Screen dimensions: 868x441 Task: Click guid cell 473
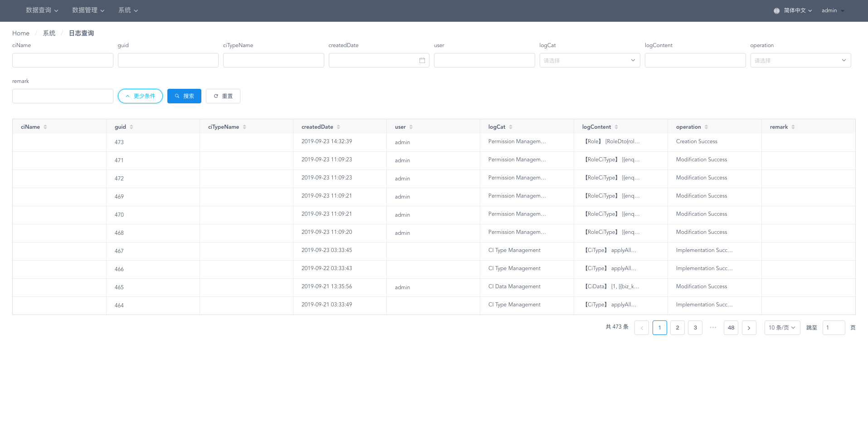point(119,142)
